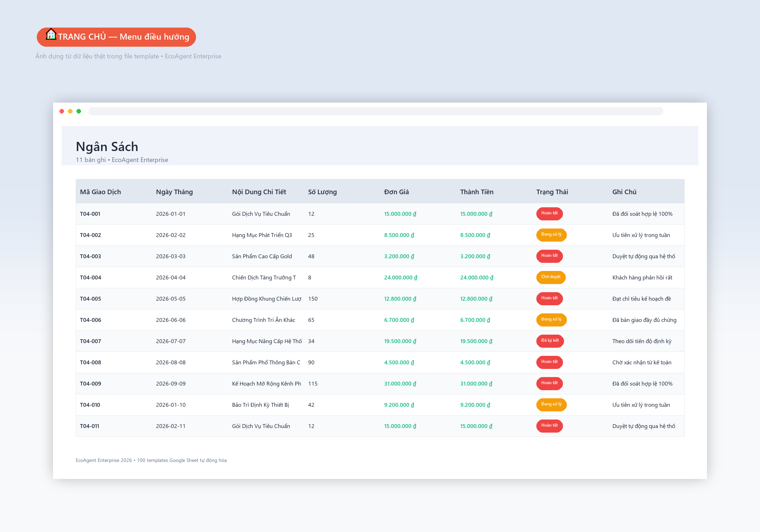
Task: Click the Ngày Tháng column header
Action: [x=174, y=192]
